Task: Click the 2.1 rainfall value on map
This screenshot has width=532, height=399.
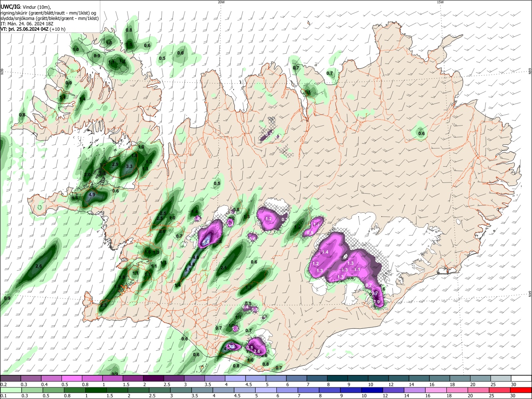Action: [x=224, y=268]
